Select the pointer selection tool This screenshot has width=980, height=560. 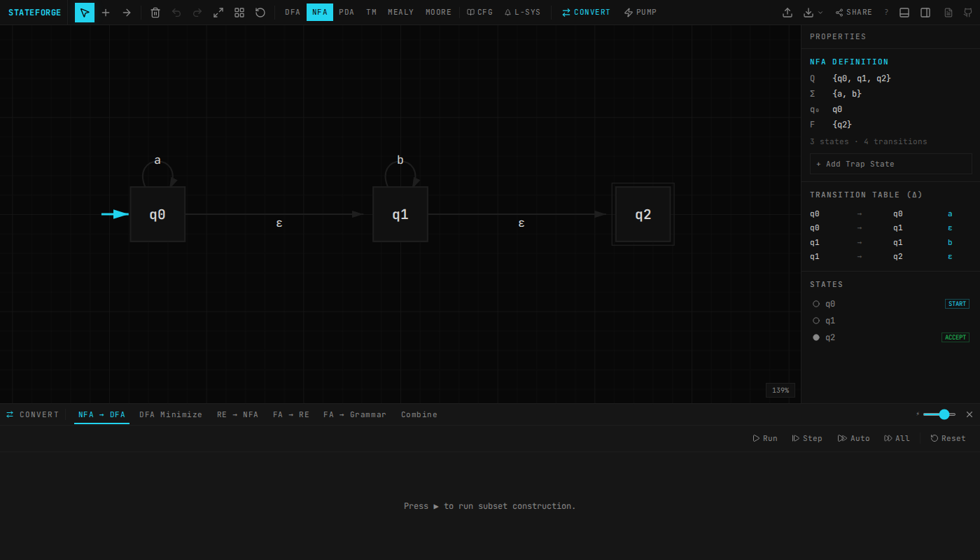click(85, 13)
